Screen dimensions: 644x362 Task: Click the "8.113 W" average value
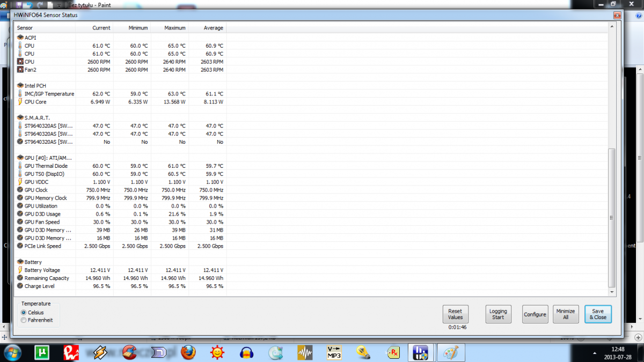[214, 102]
